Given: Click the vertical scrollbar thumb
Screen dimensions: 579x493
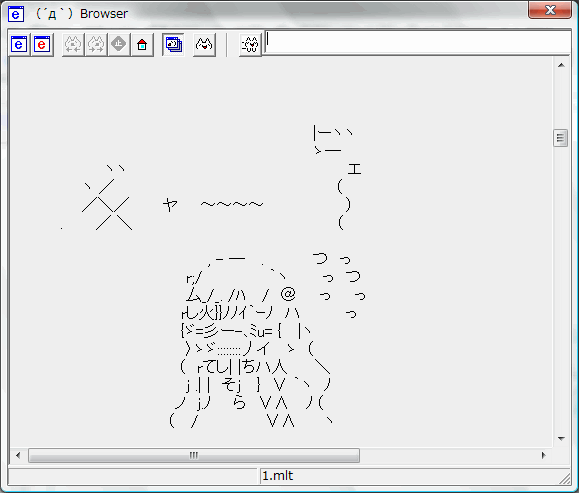Looking at the screenshot, I should pos(561,138).
